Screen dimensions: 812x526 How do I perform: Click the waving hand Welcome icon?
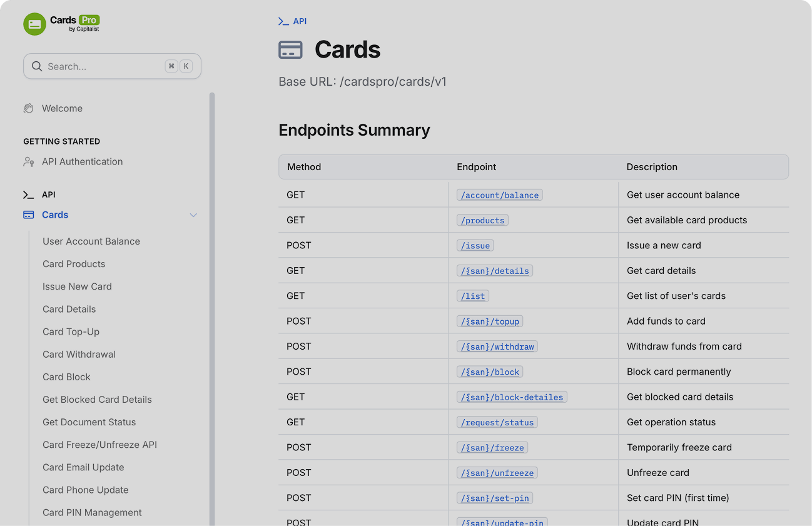[x=29, y=108]
